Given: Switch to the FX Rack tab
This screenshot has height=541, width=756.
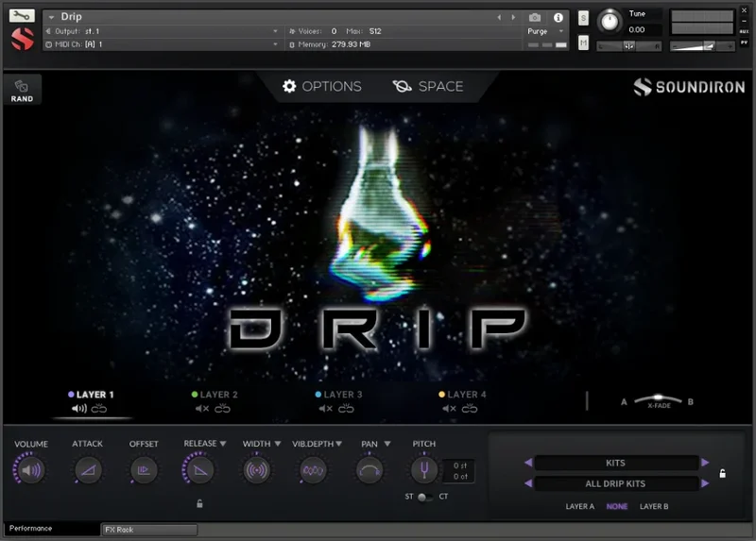Looking at the screenshot, I should [x=149, y=530].
